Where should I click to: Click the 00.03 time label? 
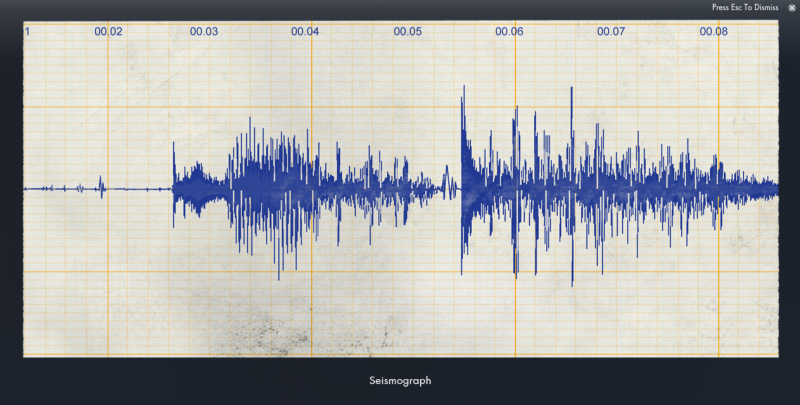tap(204, 32)
